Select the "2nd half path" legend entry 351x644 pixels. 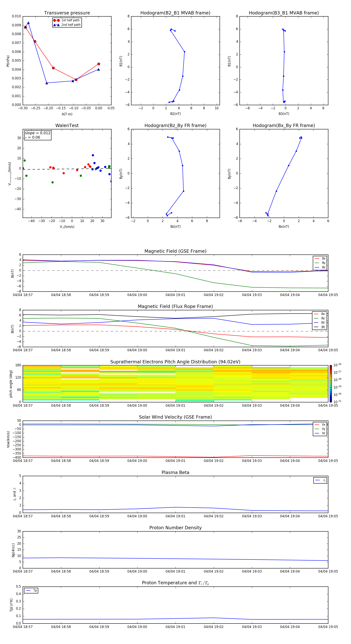point(67,25)
